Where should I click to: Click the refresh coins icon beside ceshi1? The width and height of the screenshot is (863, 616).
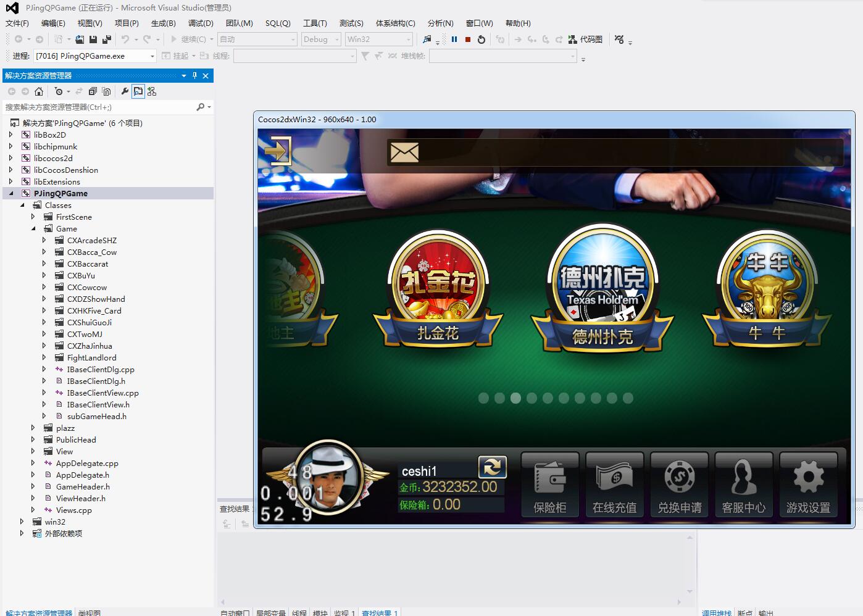pyautogui.click(x=492, y=467)
